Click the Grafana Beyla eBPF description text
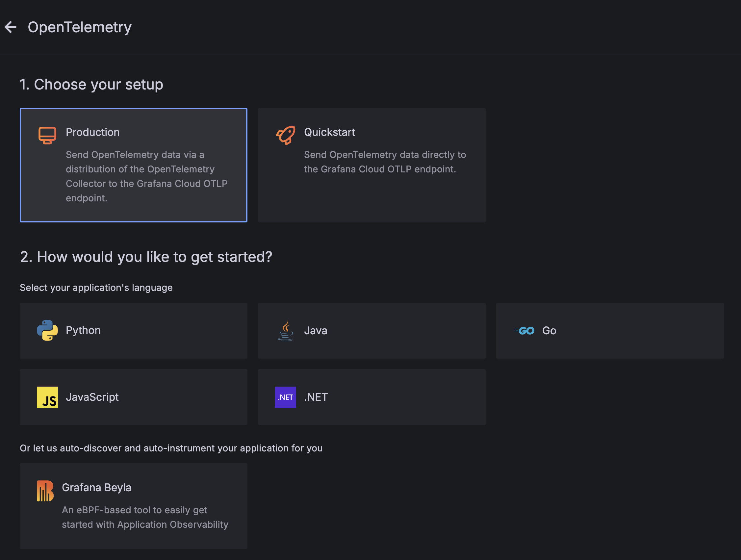The width and height of the screenshot is (741, 560). [x=145, y=517]
